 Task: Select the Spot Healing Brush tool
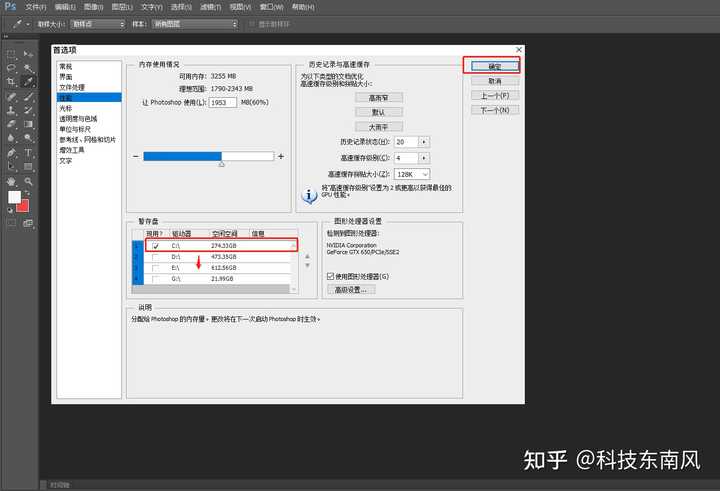[11, 96]
